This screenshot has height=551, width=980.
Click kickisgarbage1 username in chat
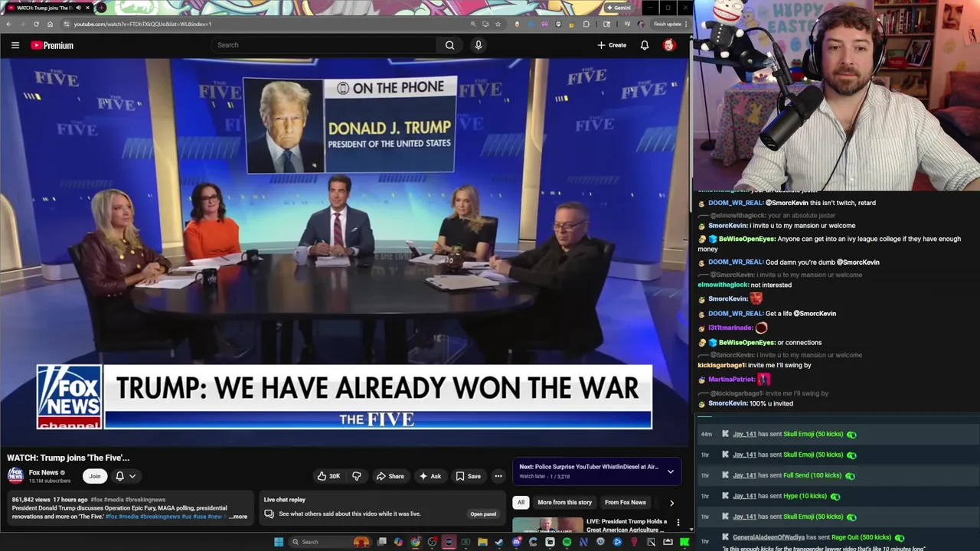pyautogui.click(x=722, y=366)
